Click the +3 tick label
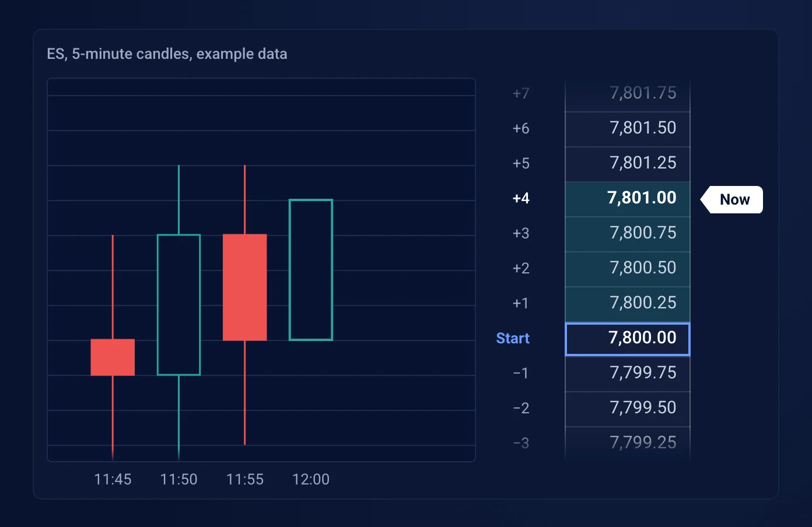Image resolution: width=812 pixels, height=527 pixels. click(x=521, y=233)
